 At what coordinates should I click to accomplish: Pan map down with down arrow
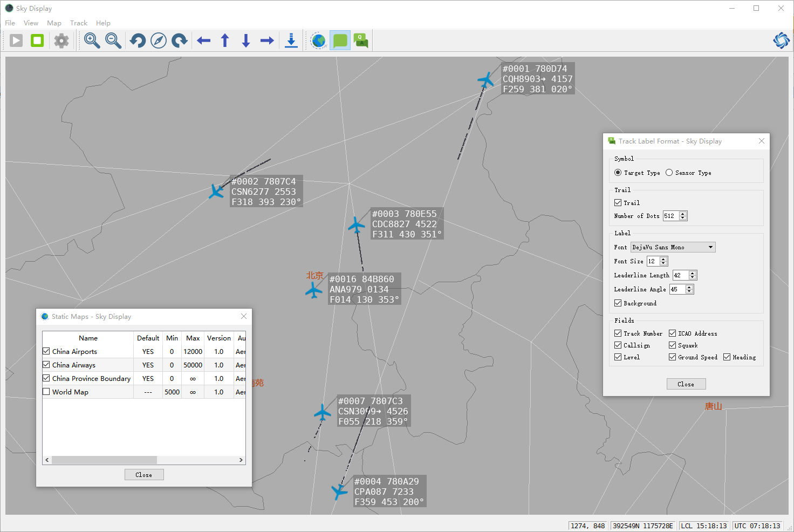[246, 40]
